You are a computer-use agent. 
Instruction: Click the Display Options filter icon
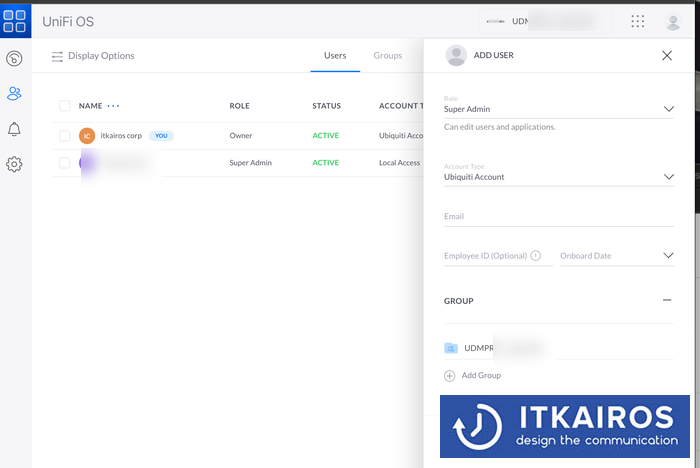tap(57, 56)
